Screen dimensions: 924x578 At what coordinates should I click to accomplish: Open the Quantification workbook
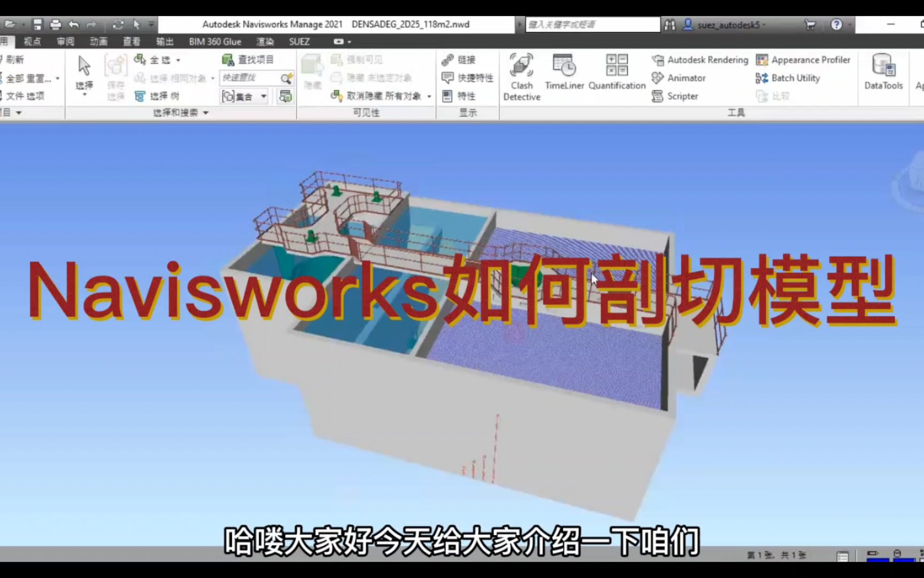coord(617,72)
